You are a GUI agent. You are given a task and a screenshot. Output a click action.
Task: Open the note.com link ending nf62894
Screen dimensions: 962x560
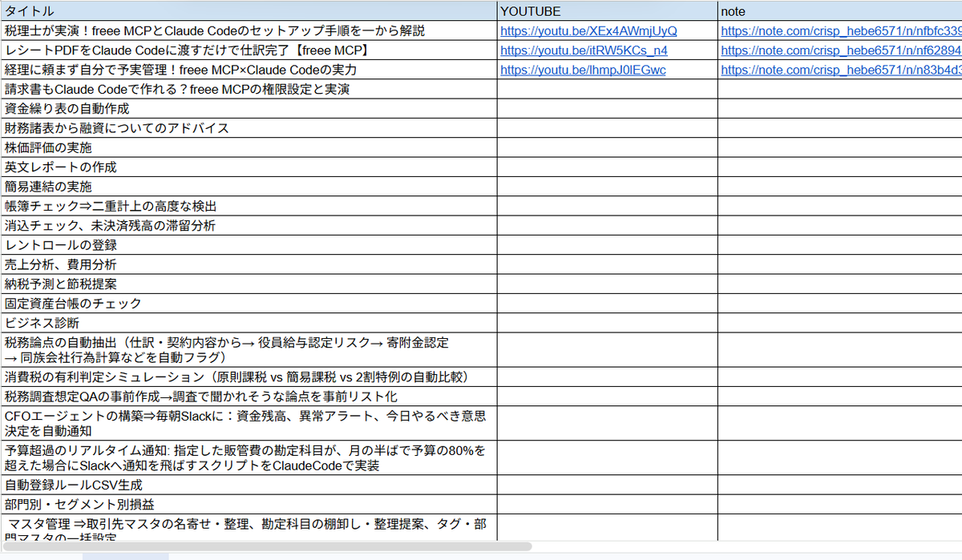pyautogui.click(x=841, y=50)
